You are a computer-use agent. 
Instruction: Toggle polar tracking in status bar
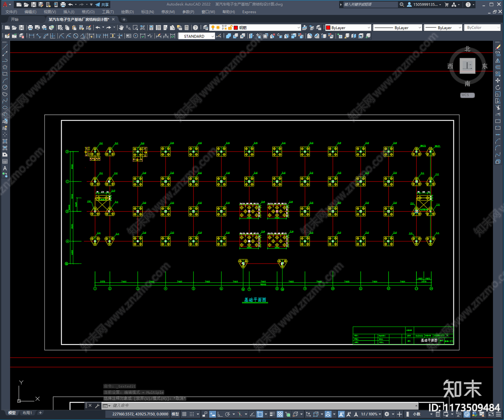pyautogui.click(x=227, y=414)
